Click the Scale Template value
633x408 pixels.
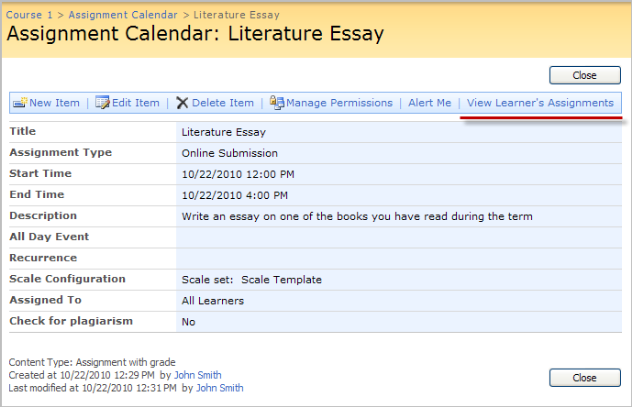(281, 280)
